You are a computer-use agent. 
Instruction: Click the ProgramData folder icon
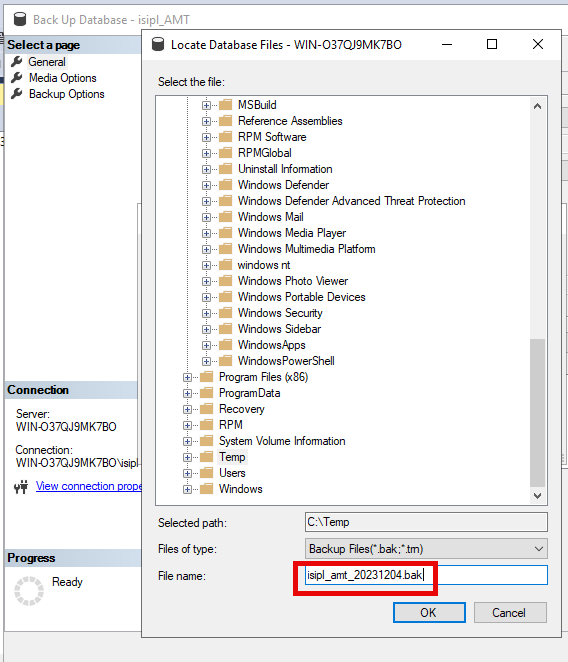(207, 393)
